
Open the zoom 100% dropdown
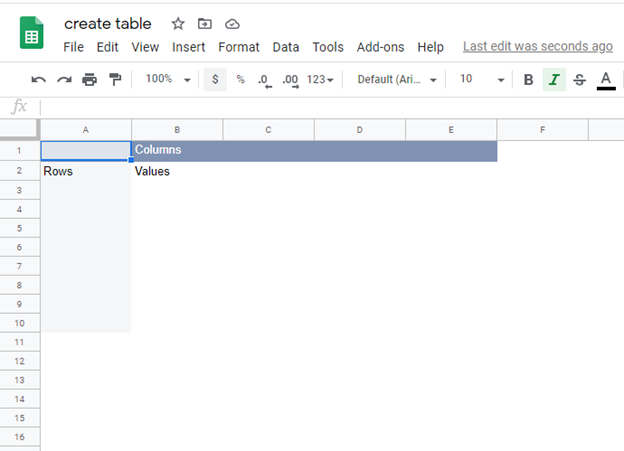(168, 79)
